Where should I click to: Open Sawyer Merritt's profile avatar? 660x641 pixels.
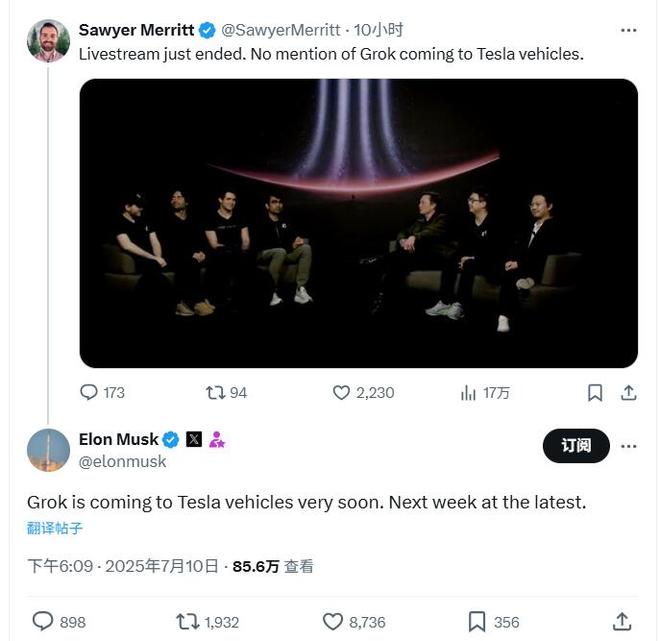coord(48,41)
